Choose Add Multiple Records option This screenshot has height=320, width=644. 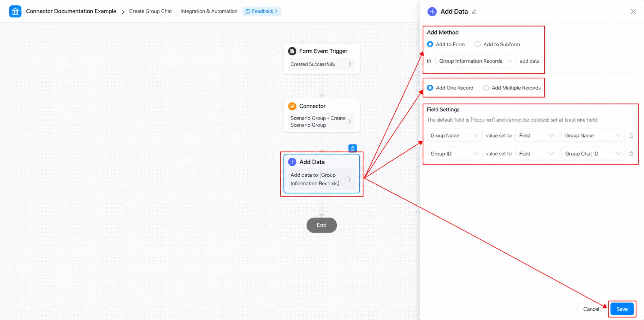(x=486, y=88)
